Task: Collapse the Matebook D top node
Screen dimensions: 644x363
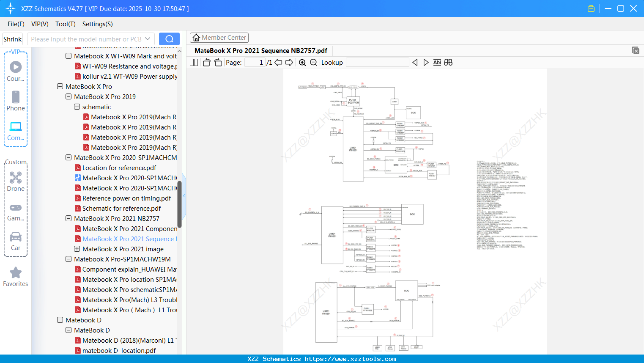Action: 60,320
